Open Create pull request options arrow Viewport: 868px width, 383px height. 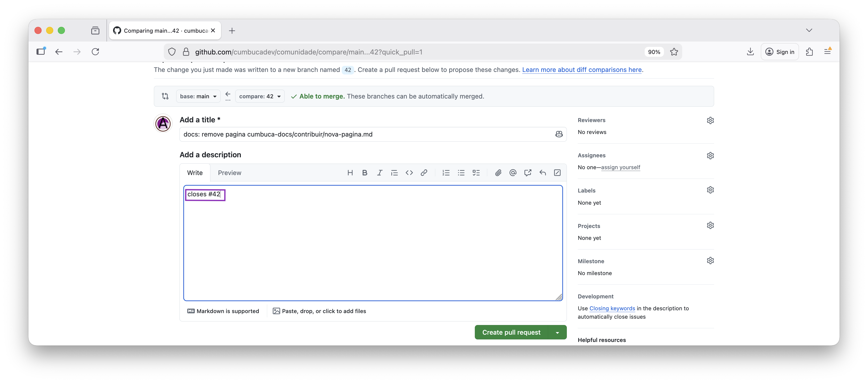[558, 333]
